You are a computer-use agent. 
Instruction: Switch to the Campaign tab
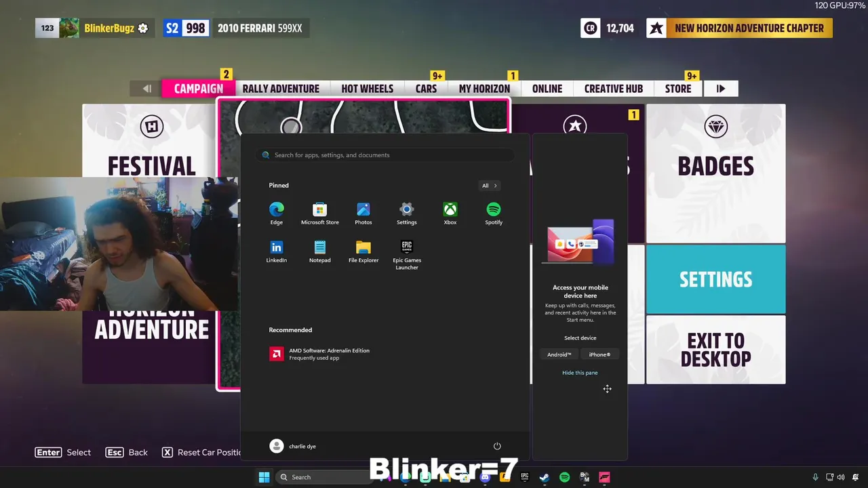[x=198, y=89]
